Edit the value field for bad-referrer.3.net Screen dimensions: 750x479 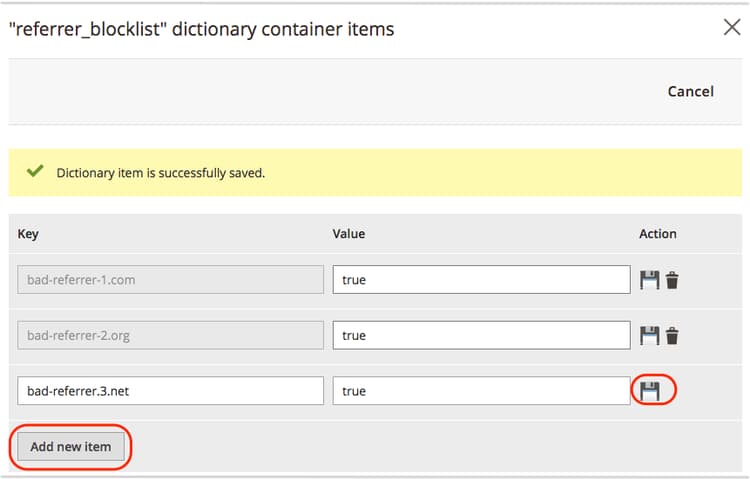tap(481, 391)
